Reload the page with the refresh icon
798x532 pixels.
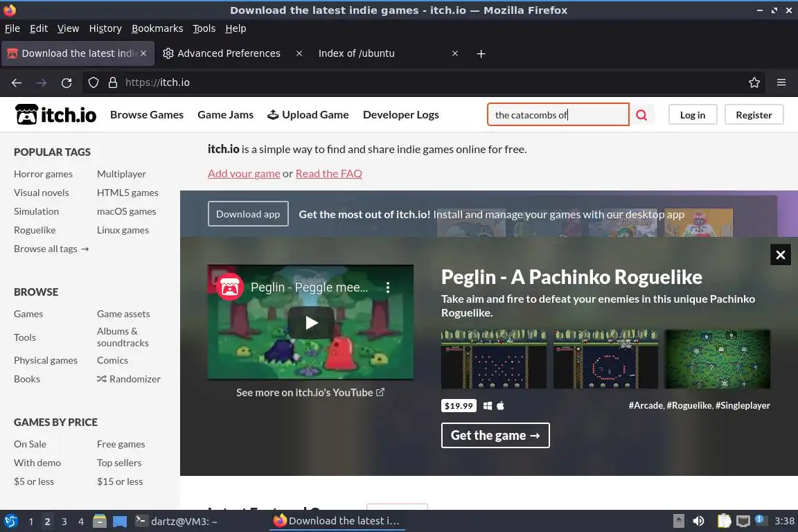tap(66, 82)
